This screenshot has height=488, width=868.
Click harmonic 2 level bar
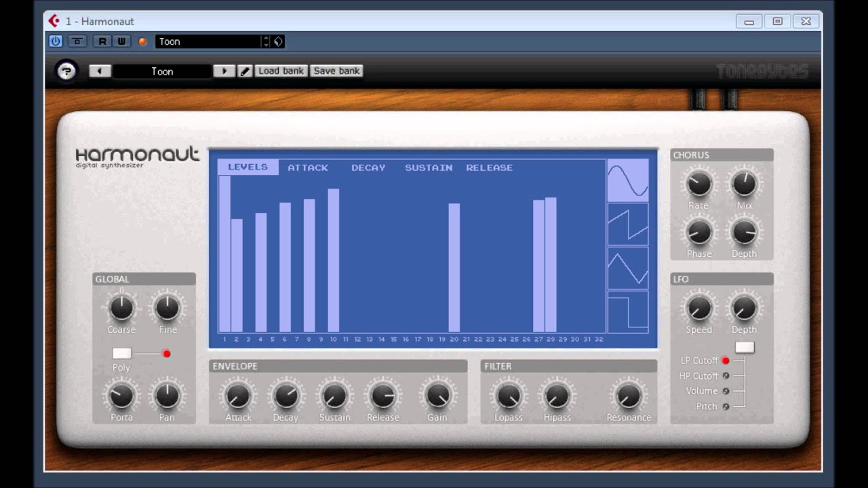pyautogui.click(x=237, y=275)
